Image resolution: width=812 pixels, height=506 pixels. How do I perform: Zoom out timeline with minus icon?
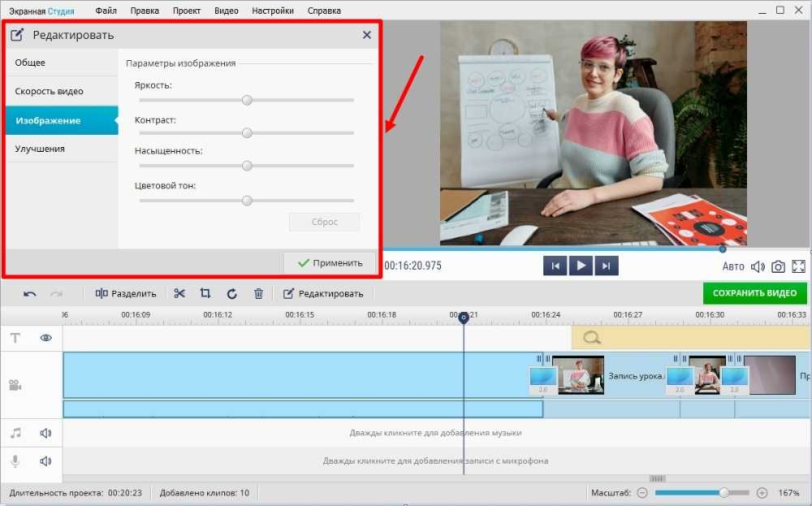click(642, 493)
